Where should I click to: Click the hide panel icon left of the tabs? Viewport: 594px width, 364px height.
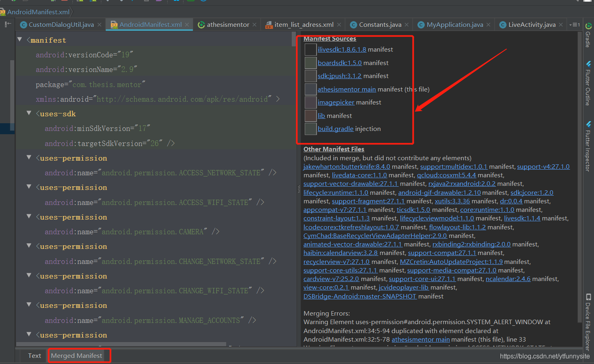pyautogui.click(x=8, y=24)
